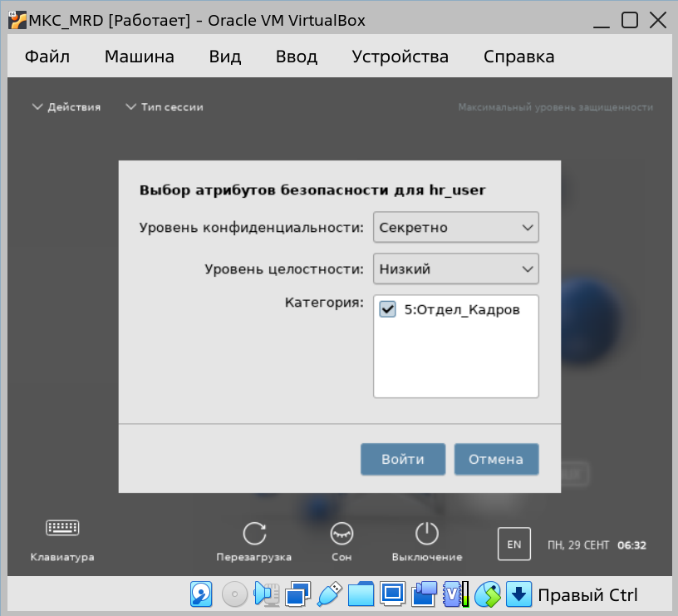Click empty area in the category list

(x=455, y=366)
